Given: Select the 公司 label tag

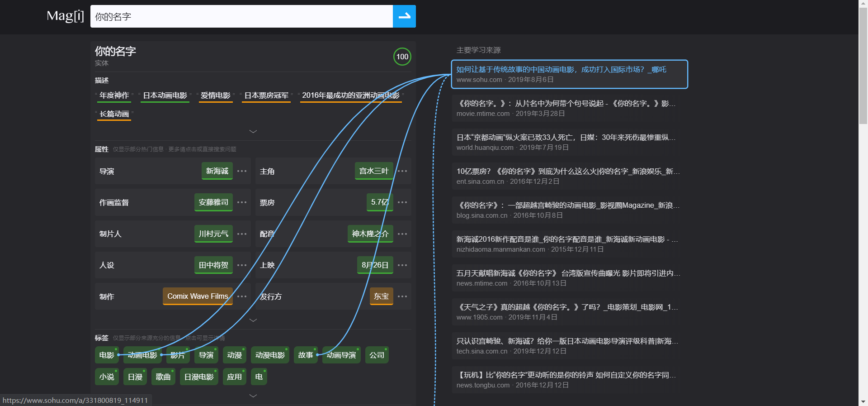Looking at the screenshot, I should (x=377, y=355).
